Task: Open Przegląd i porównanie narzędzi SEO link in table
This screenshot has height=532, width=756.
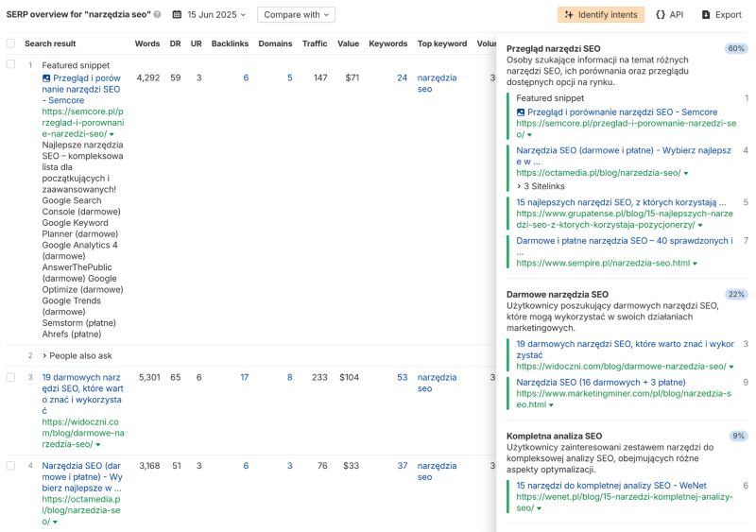Action: pos(81,89)
